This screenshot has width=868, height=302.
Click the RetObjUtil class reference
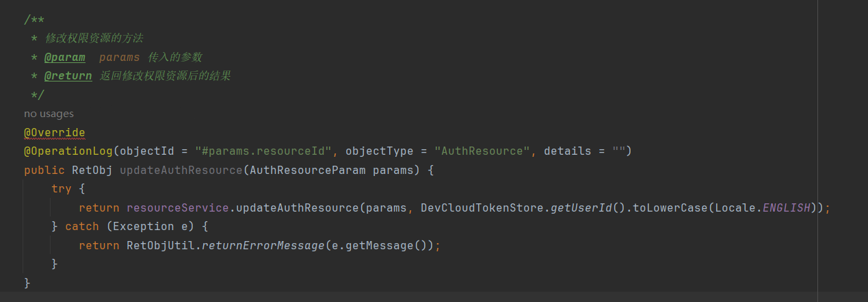(160, 245)
